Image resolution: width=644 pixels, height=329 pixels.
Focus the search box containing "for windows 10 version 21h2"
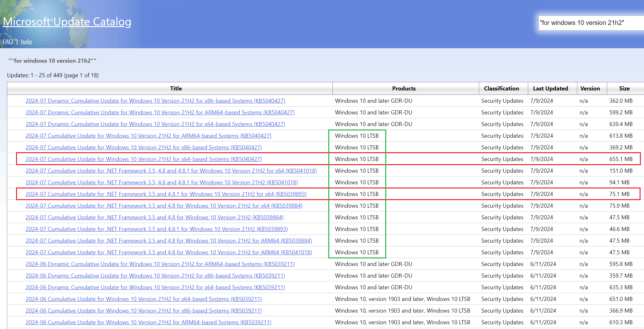591,23
